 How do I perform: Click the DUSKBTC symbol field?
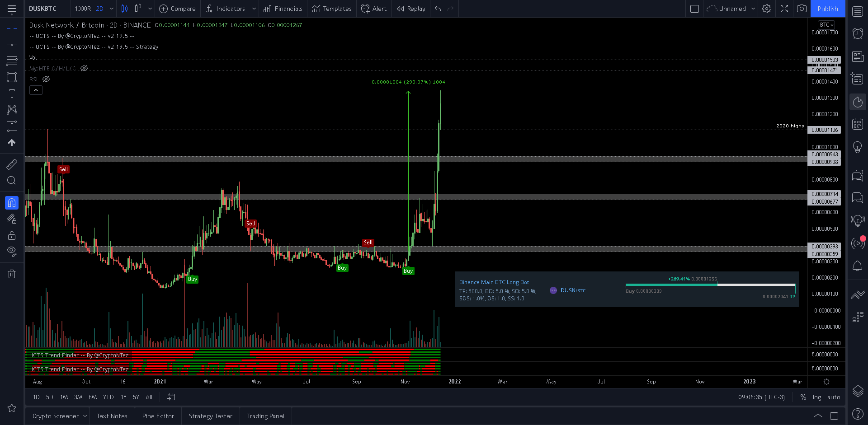coord(43,9)
